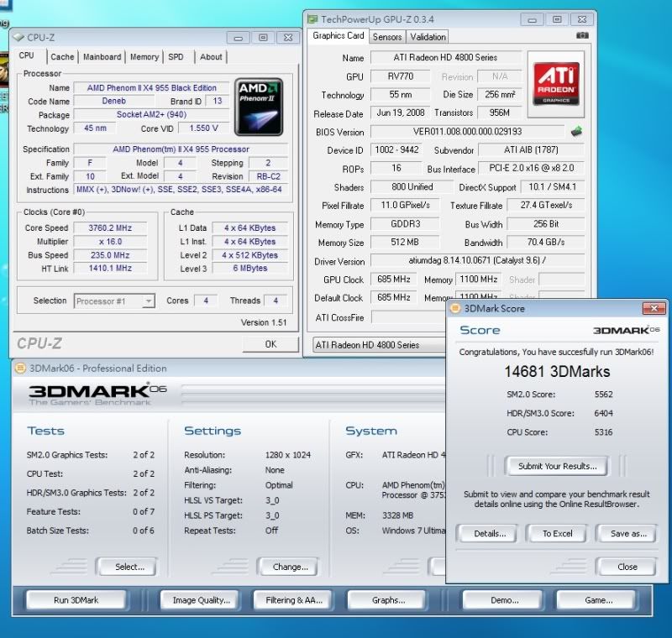This screenshot has height=638, width=672.
Task: Click the GPU-Z Name field value
Action: [446, 57]
